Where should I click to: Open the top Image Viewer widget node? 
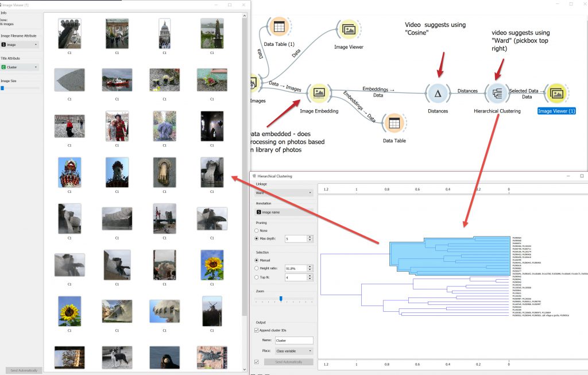[348, 29]
